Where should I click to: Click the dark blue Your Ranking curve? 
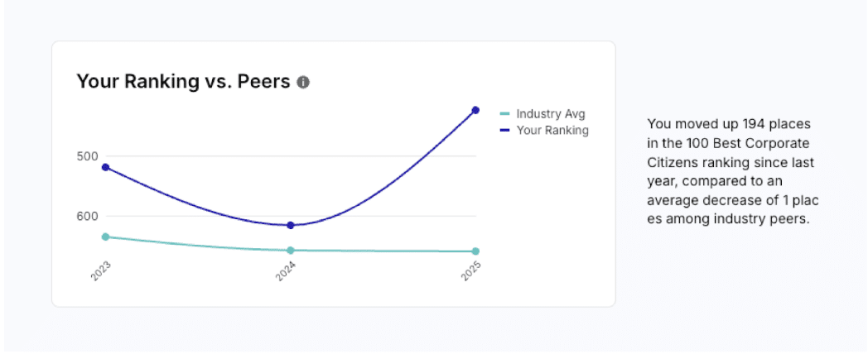click(199, 205)
